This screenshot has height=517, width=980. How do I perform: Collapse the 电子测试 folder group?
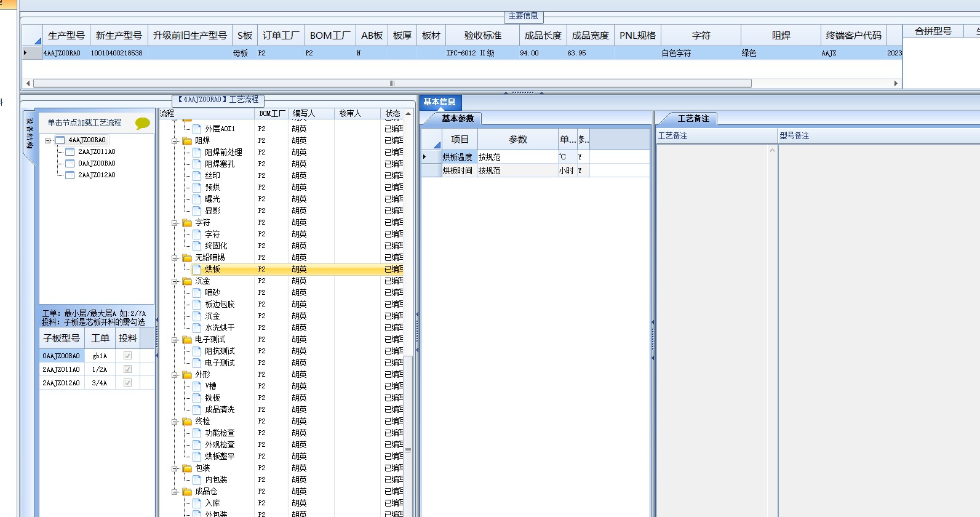pos(175,340)
